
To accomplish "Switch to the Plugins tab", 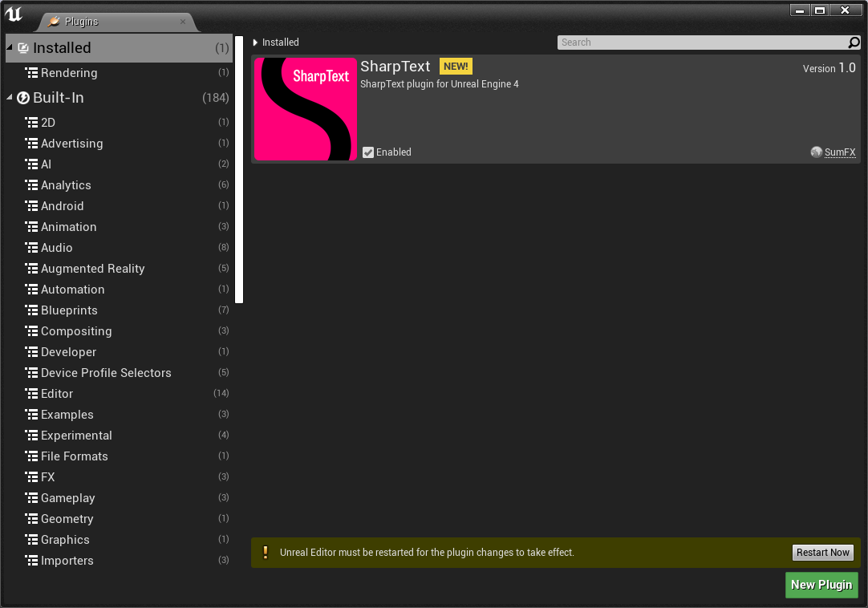I will click(116, 22).
